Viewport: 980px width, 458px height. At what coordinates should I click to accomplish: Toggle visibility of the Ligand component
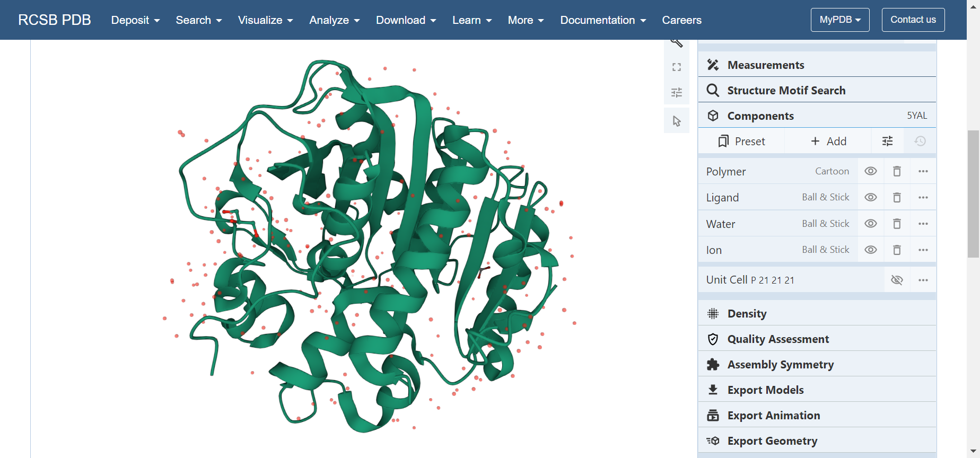(870, 197)
